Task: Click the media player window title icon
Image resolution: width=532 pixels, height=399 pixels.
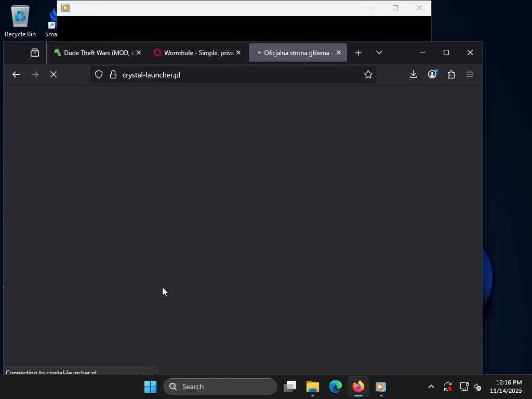Action: point(65,8)
